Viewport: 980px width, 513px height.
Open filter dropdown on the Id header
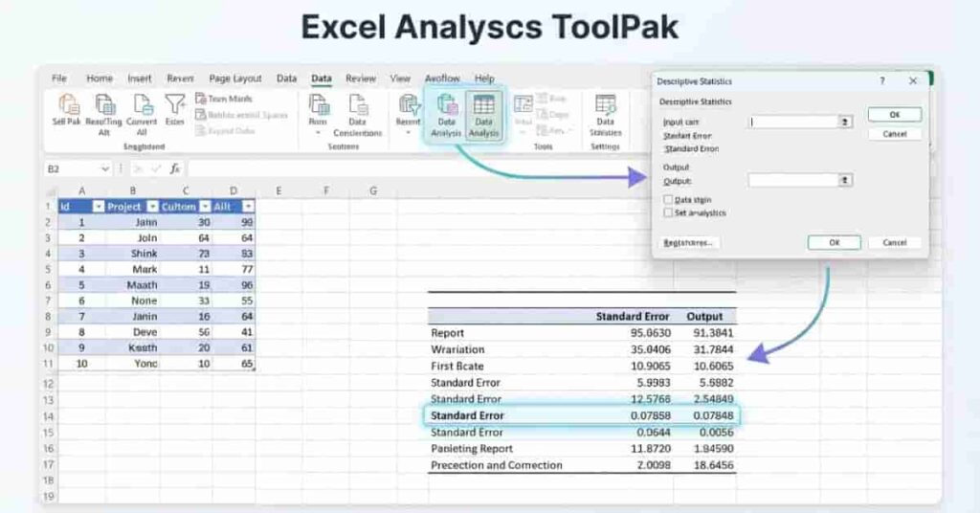click(99, 206)
